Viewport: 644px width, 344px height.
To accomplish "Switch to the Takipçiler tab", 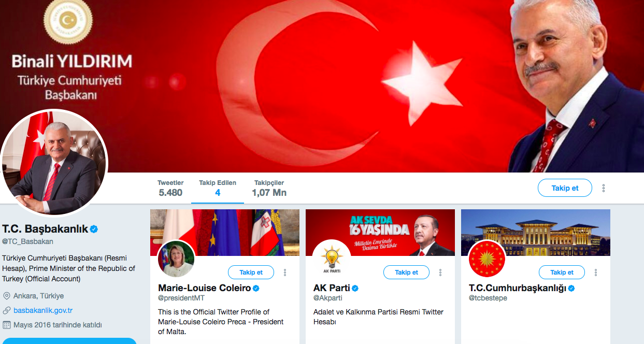I will [x=269, y=188].
